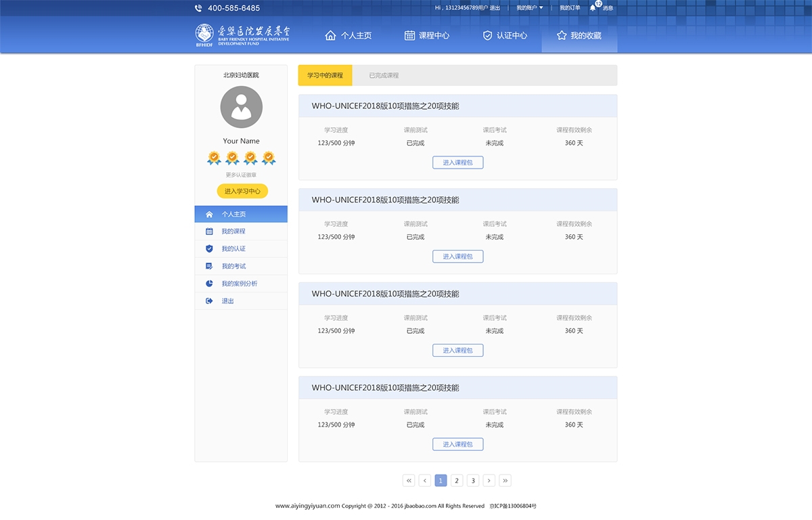Screen dimensions: 812x520
Task: Switch to the 已完成课程 tab
Action: (384, 76)
